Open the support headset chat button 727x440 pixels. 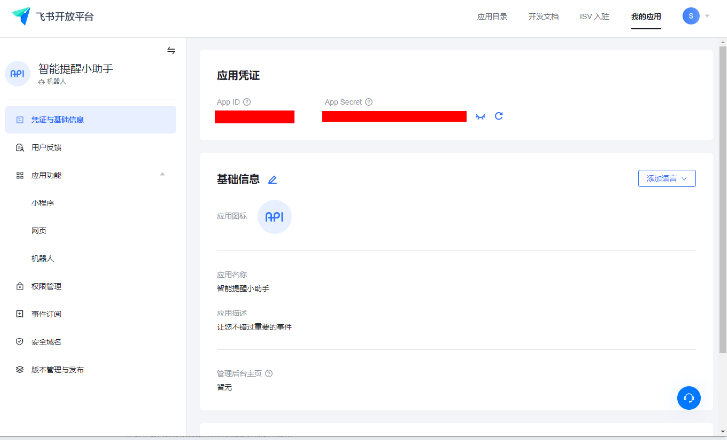coord(688,397)
